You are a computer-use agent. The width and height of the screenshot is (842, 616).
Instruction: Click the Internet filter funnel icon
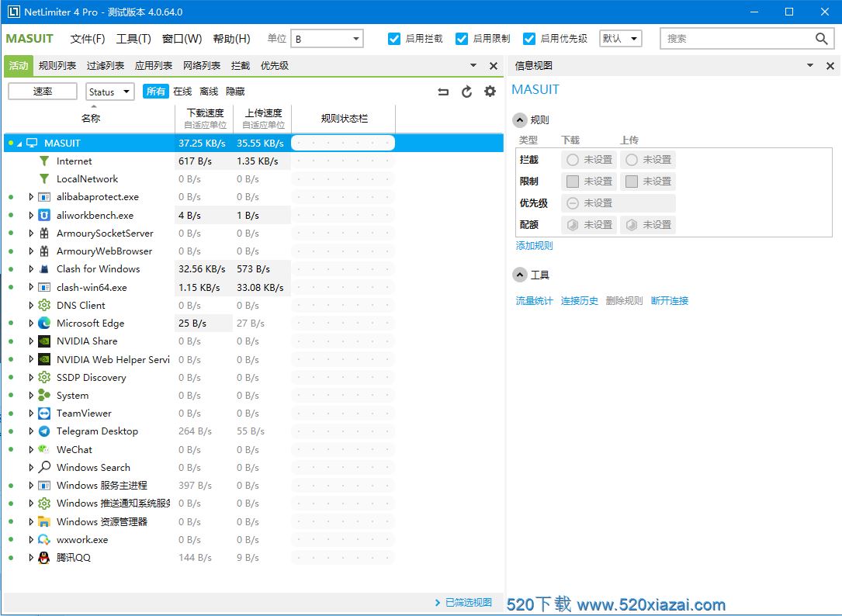(44, 161)
